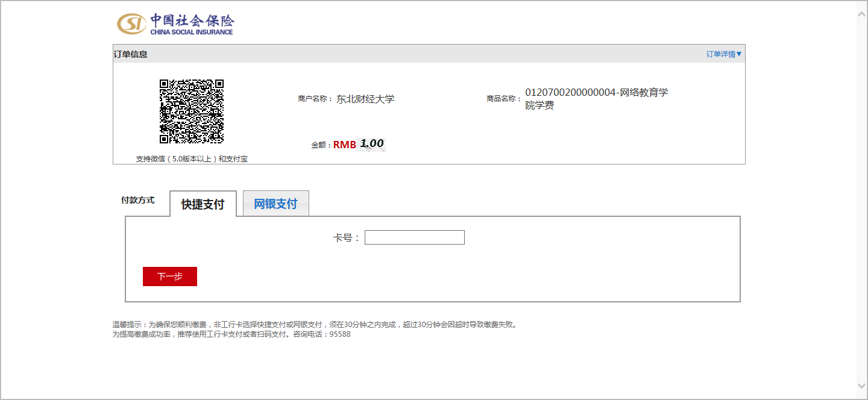Image resolution: width=868 pixels, height=400 pixels.
Task: Select the 快捷支付 tab
Action: click(x=203, y=204)
